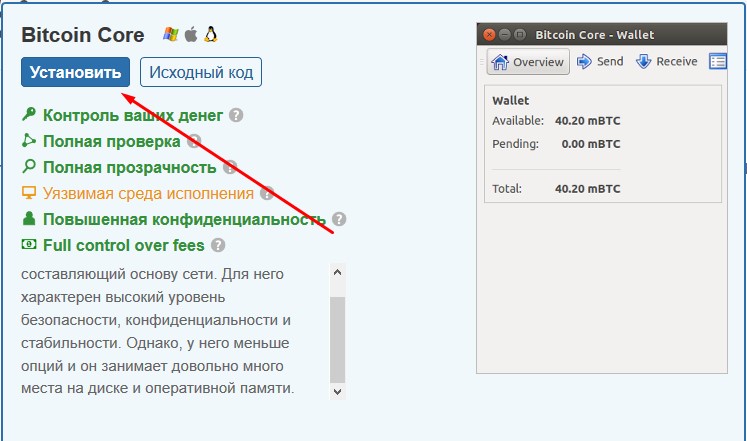Open help icon for Контроль ваших денег
Image resolution: width=747 pixels, height=441 pixels.
point(236,115)
